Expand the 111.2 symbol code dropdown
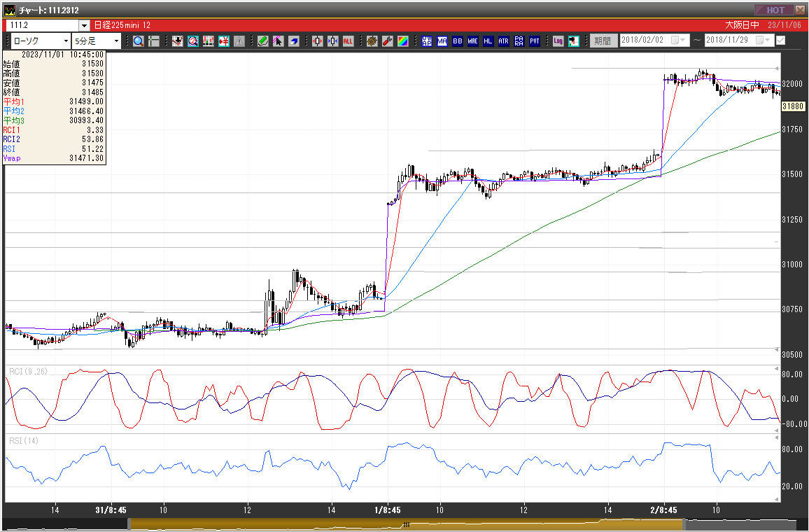The width and height of the screenshot is (809, 532). coord(85,25)
